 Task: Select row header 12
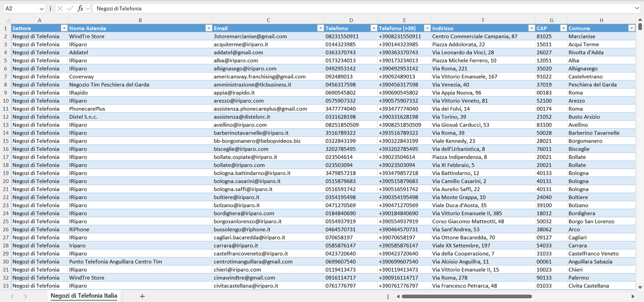click(5, 117)
